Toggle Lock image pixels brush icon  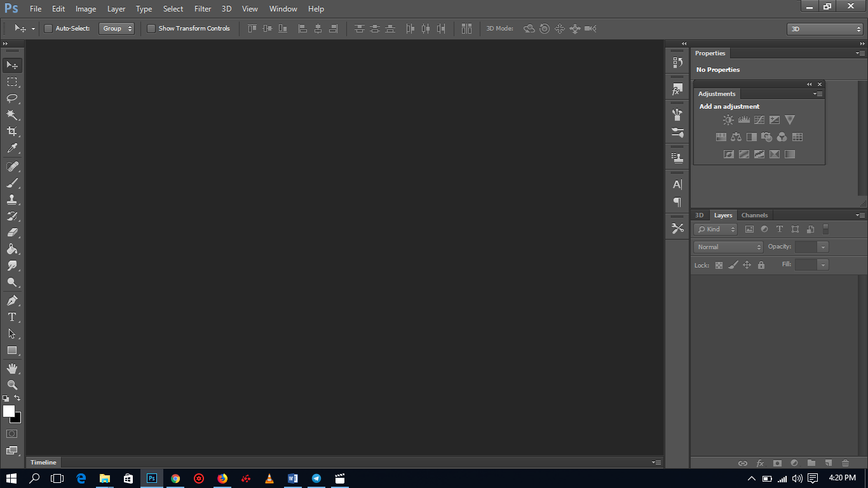pos(733,265)
